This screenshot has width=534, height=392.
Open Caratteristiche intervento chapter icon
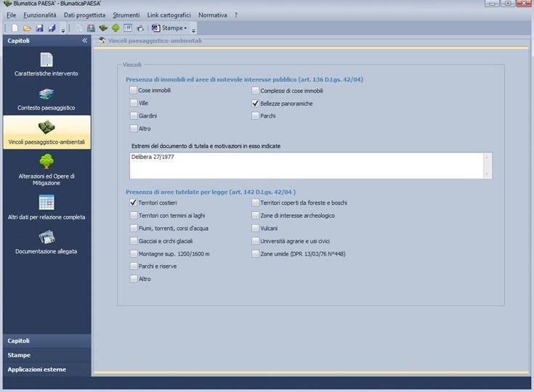46,60
